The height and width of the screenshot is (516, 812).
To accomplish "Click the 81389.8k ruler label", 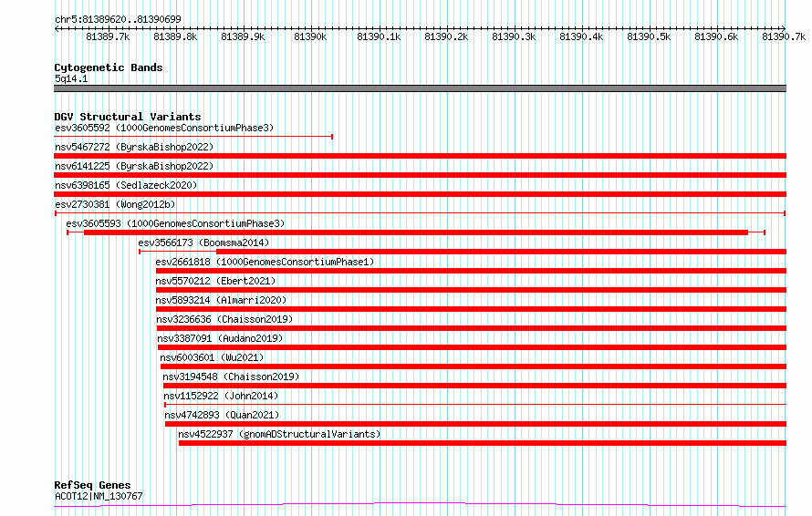I will click(x=175, y=36).
